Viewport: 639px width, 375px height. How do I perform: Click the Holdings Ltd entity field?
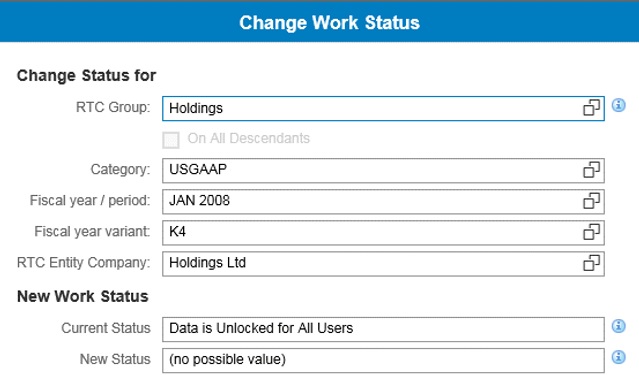[x=383, y=263]
